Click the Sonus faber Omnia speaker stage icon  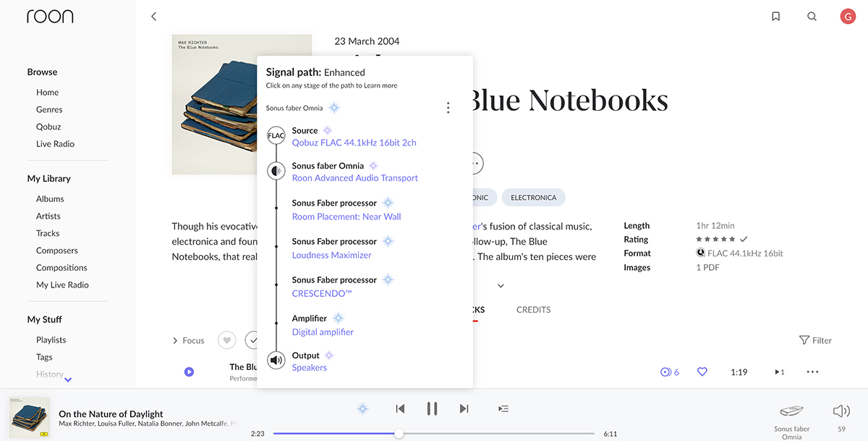point(276,171)
